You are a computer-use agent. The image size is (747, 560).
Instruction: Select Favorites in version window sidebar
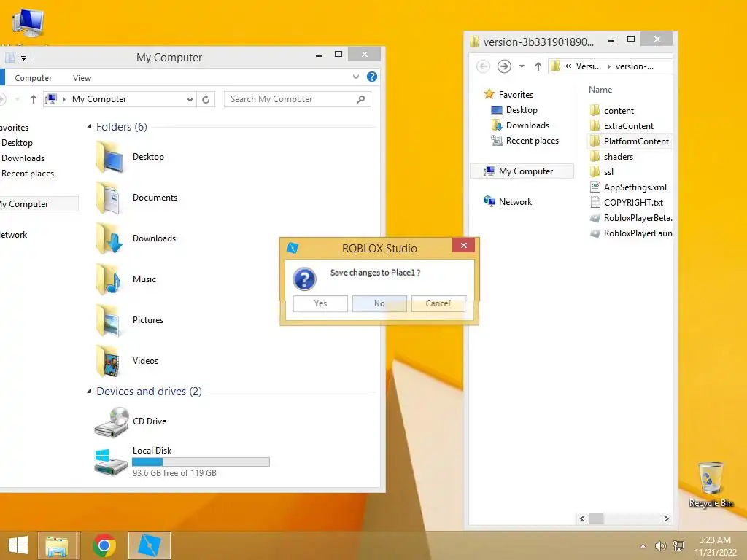(x=508, y=94)
